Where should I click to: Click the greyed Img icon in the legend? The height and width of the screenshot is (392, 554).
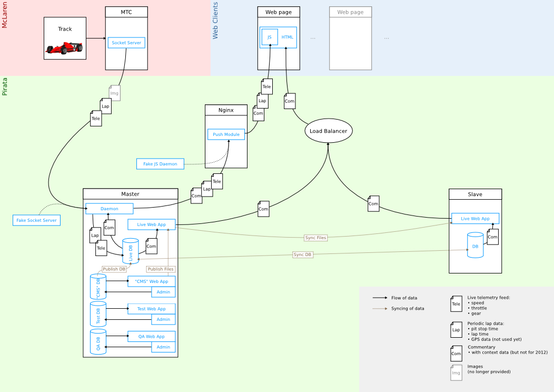tap(456, 373)
